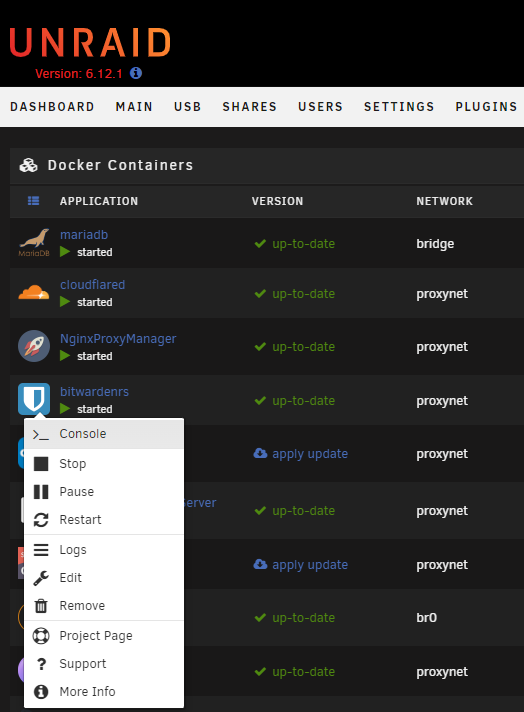This screenshot has width=524, height=712.
Task: Click the Edit wrench icon in menu
Action: click(x=41, y=578)
